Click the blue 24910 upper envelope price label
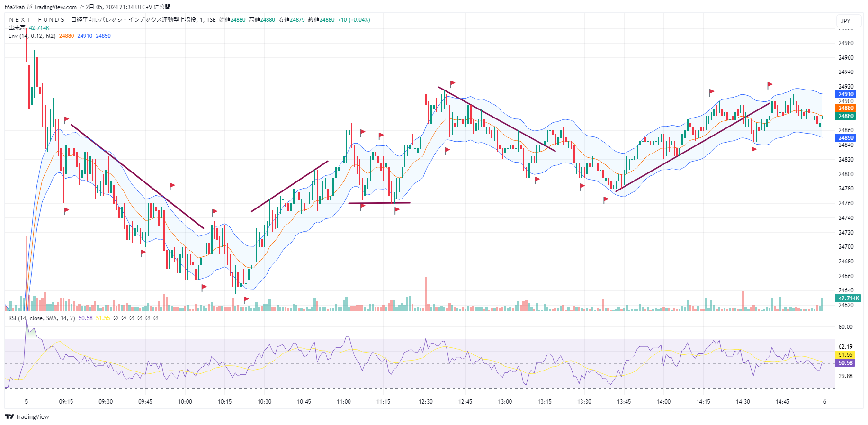This screenshot has width=868, height=425. pyautogui.click(x=846, y=94)
